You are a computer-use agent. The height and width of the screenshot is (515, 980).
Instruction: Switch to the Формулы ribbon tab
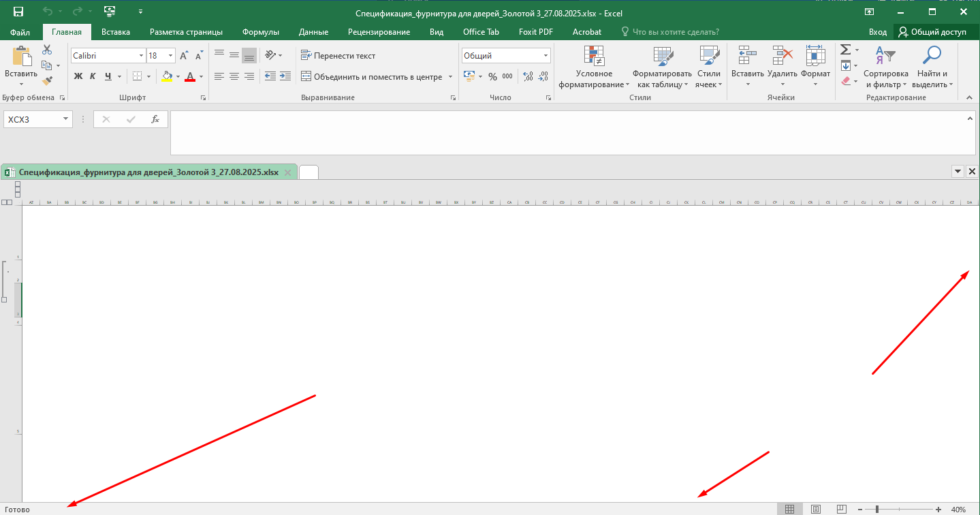tap(260, 32)
